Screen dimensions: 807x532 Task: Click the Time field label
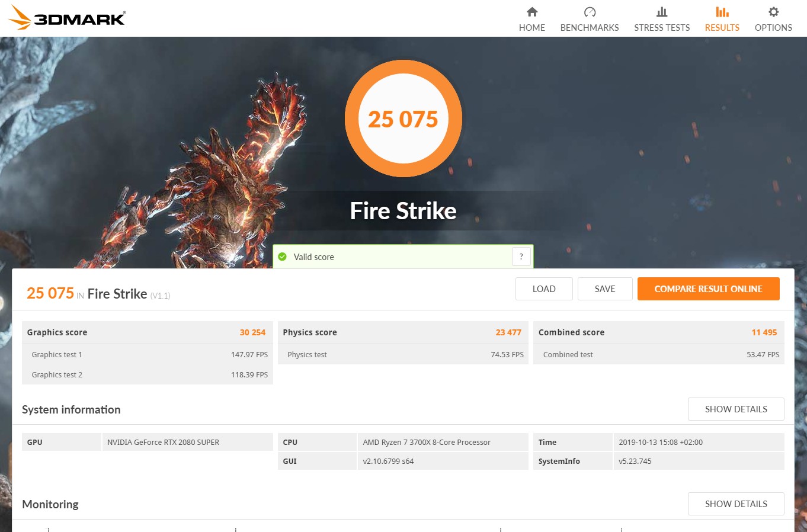pos(547,443)
